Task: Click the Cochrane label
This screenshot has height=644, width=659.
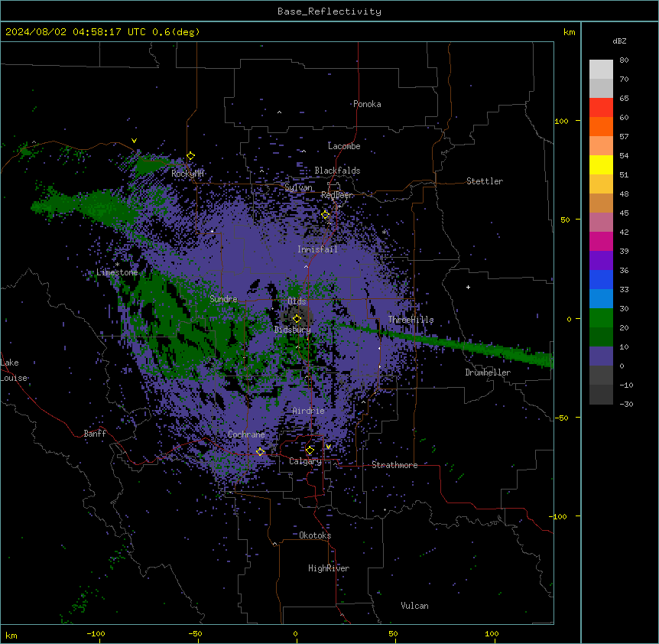Action: (x=246, y=434)
